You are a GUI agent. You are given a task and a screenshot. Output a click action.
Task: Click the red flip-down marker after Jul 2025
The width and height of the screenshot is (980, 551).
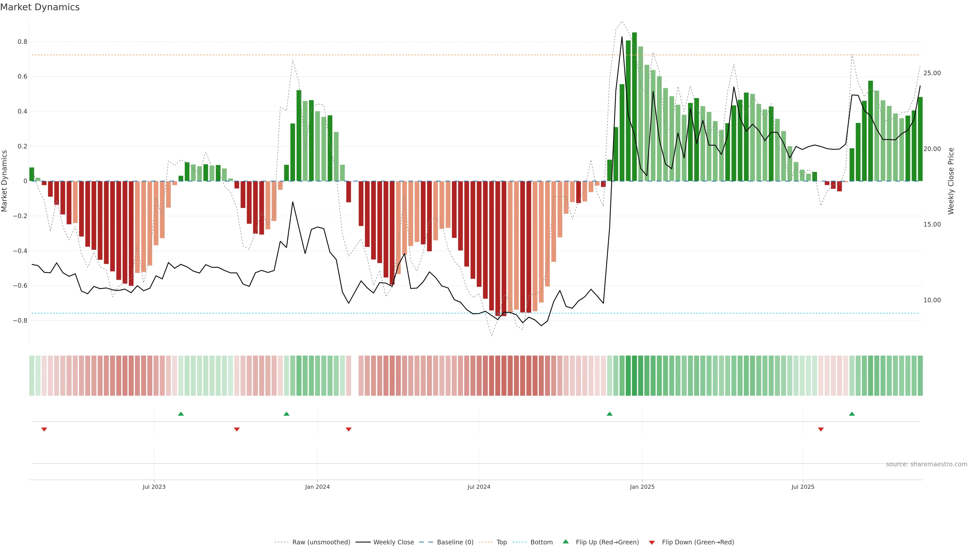pyautogui.click(x=820, y=429)
